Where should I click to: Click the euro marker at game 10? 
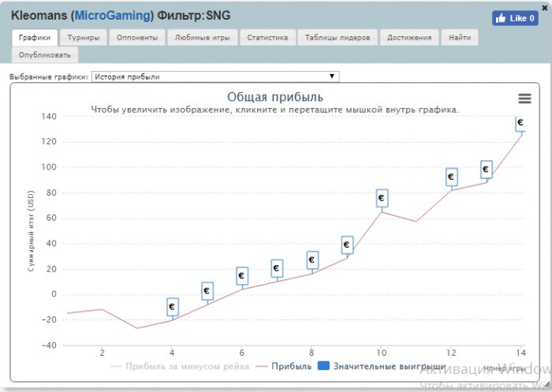coord(382,198)
